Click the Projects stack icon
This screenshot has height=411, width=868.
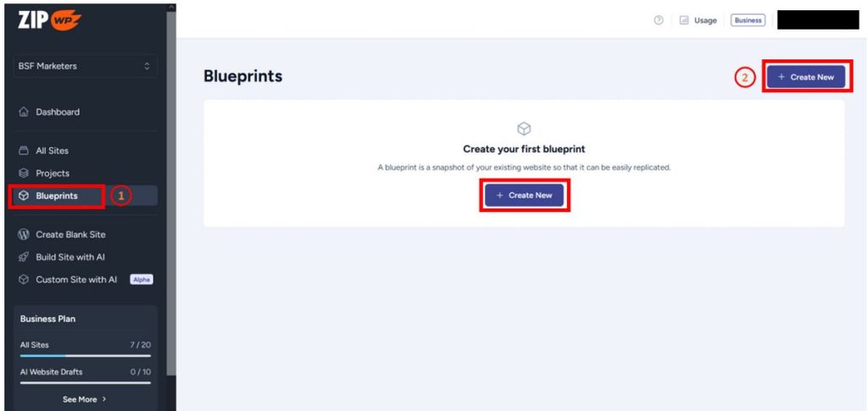23,173
